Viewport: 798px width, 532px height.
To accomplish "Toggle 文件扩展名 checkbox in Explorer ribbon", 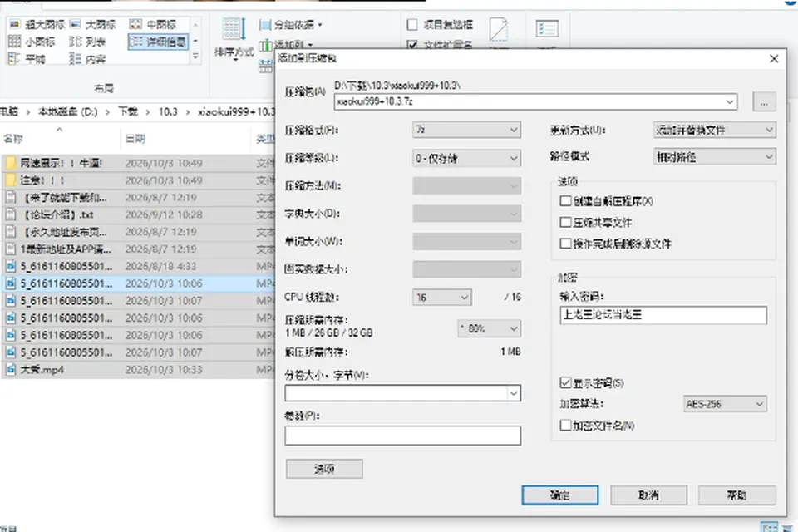I will (412, 45).
